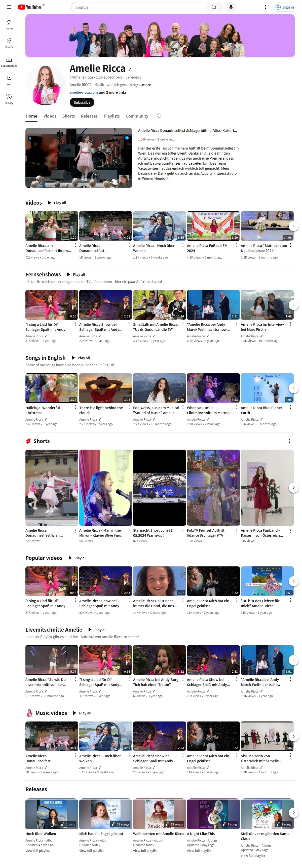The image size is (302, 868).
Task: Open History in sidebar
Action: (9, 99)
